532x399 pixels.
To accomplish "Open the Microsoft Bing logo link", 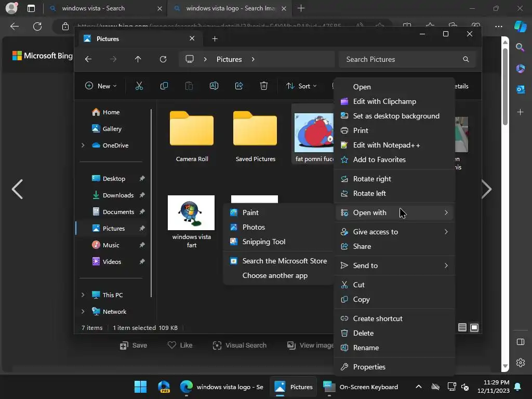I will pos(43,56).
